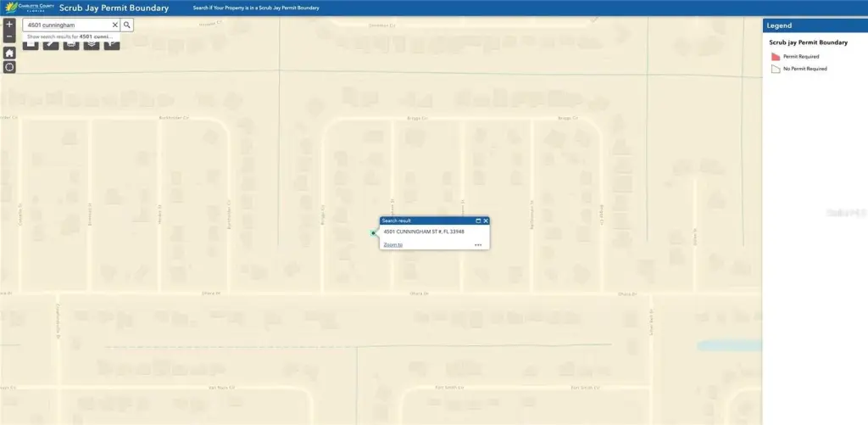Click the Legend panel header
This screenshot has width=868, height=425.
click(814, 25)
